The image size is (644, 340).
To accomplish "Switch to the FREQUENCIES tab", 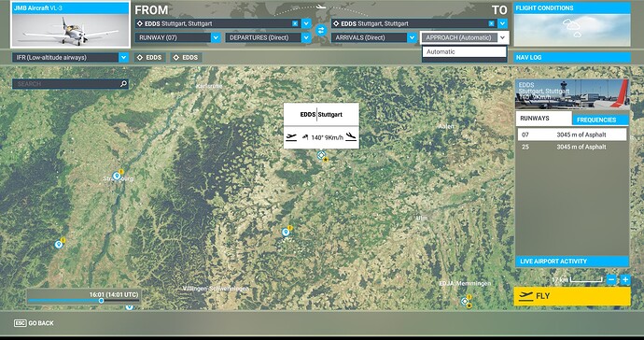I will [600, 120].
